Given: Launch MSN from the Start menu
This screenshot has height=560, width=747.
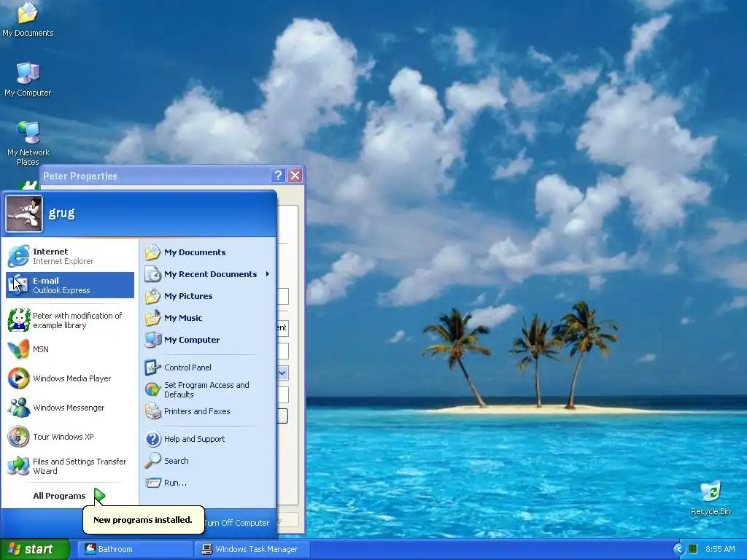Looking at the screenshot, I should pyautogui.click(x=70, y=349).
